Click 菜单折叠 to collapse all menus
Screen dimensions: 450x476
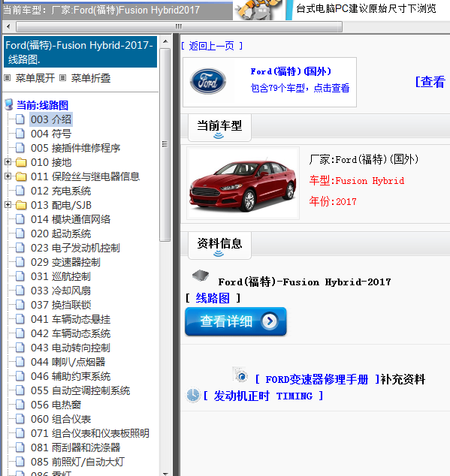click(91, 78)
